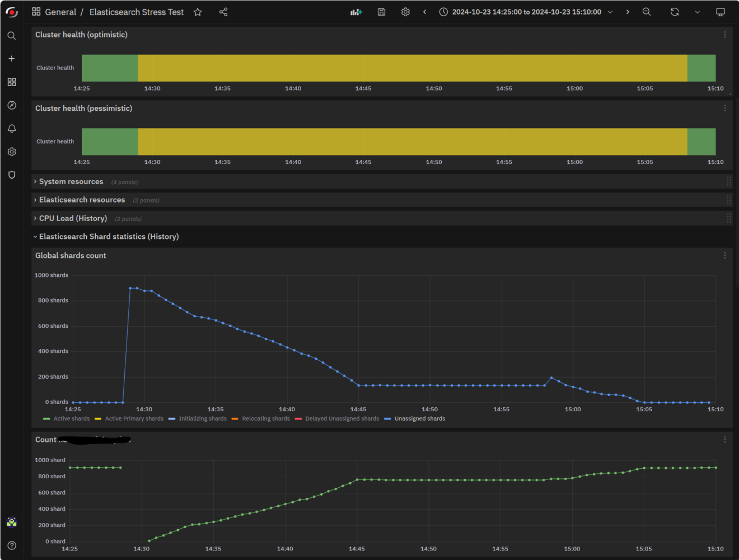Star the Elasticsearch Stress Test dashboard
Screen dimensions: 739x560
coord(197,12)
